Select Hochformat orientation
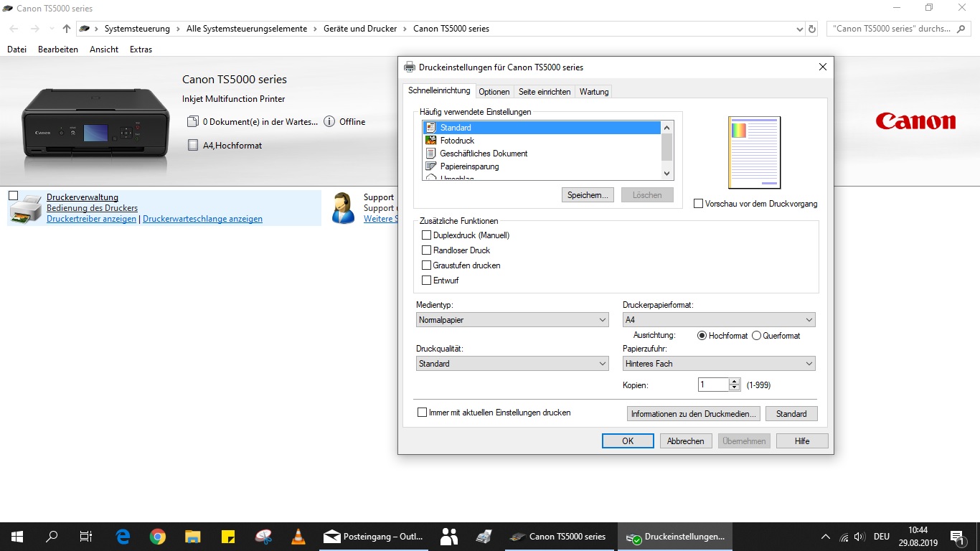Viewport: 980px width, 551px height. coord(702,336)
